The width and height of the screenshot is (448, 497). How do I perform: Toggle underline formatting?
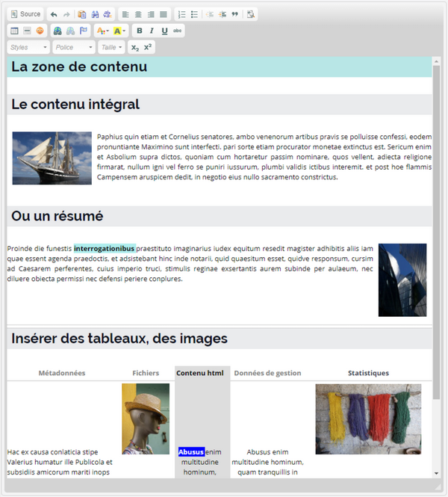pos(164,31)
